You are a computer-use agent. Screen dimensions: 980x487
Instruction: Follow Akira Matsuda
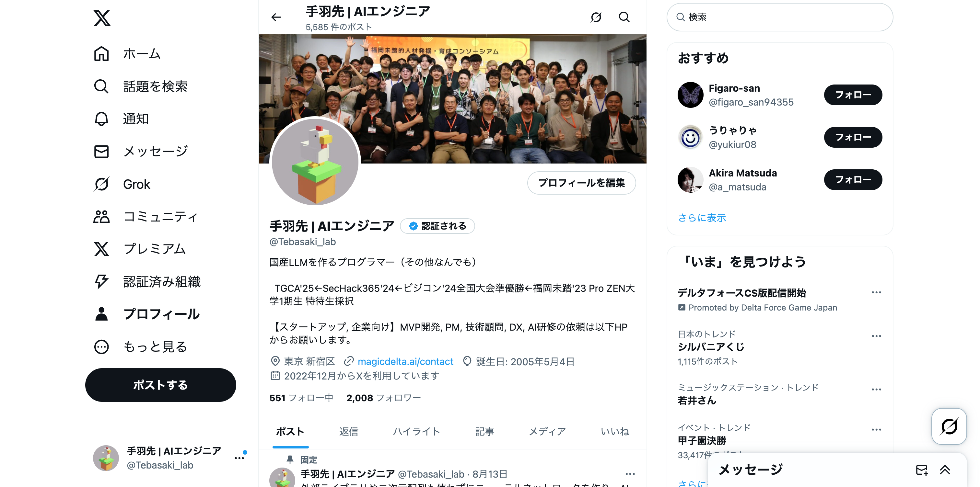(x=853, y=179)
